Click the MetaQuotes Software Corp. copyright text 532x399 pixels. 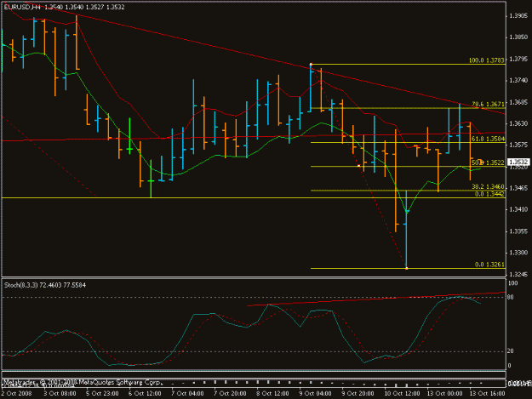click(82, 382)
